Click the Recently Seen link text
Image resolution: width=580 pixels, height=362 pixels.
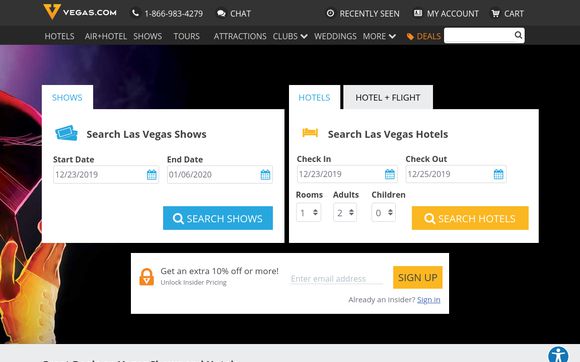pos(370,14)
